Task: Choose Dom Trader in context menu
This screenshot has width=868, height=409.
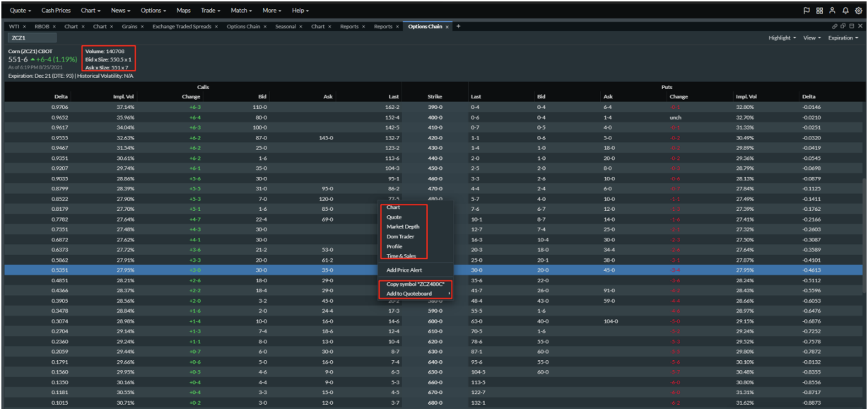Action: (400, 236)
